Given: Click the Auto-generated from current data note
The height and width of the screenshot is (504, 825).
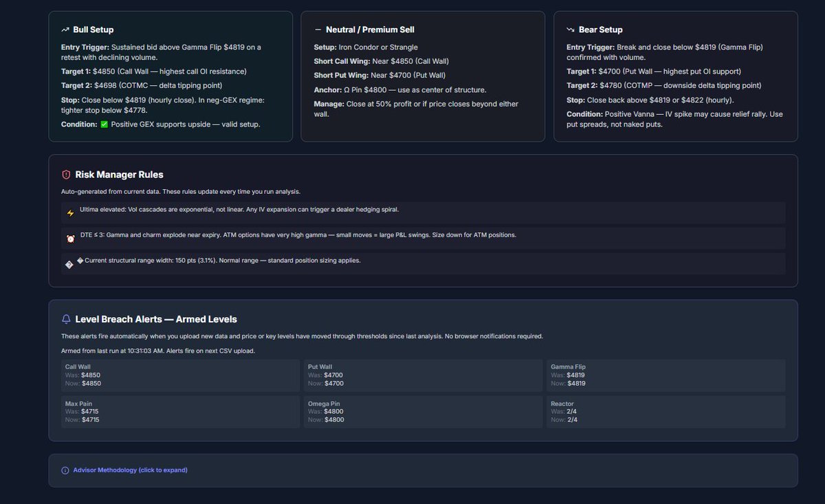Looking at the screenshot, I should 180,191.
